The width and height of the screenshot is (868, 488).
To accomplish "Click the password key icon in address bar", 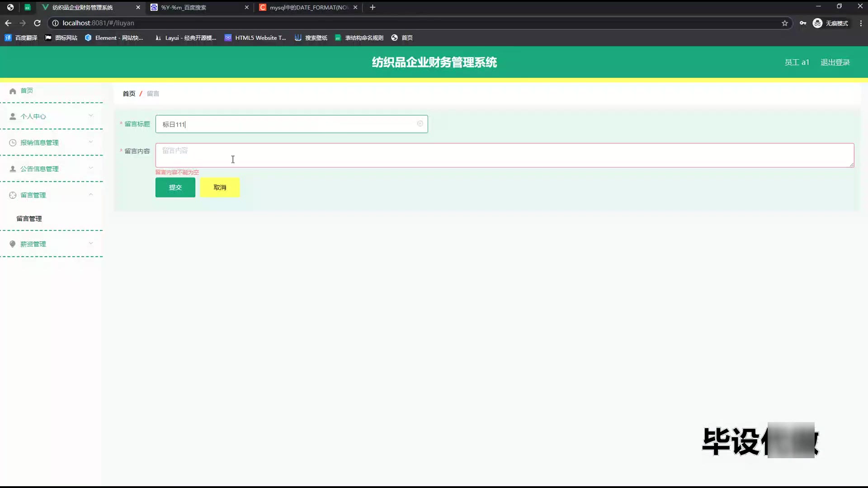I will click(803, 23).
